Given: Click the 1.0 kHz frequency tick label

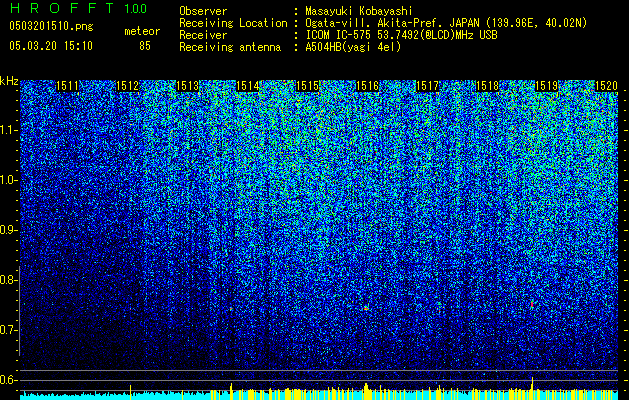Looking at the screenshot, I should click(x=7, y=180).
